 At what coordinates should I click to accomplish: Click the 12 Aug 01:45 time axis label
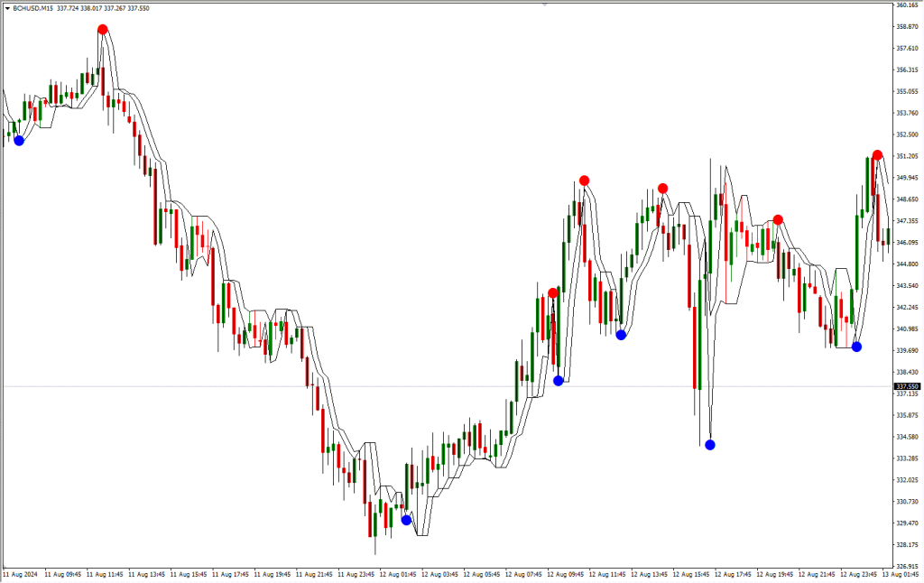(398, 574)
